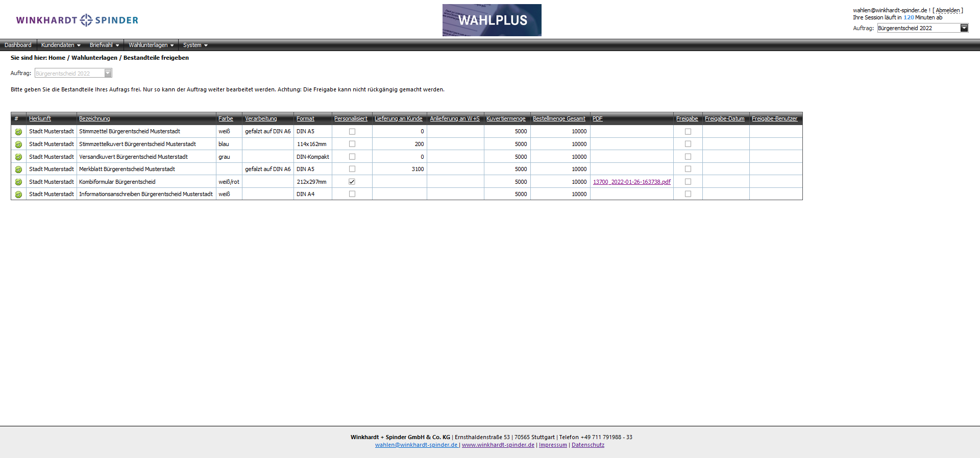Expand the Kundendaten menu

pos(61,45)
